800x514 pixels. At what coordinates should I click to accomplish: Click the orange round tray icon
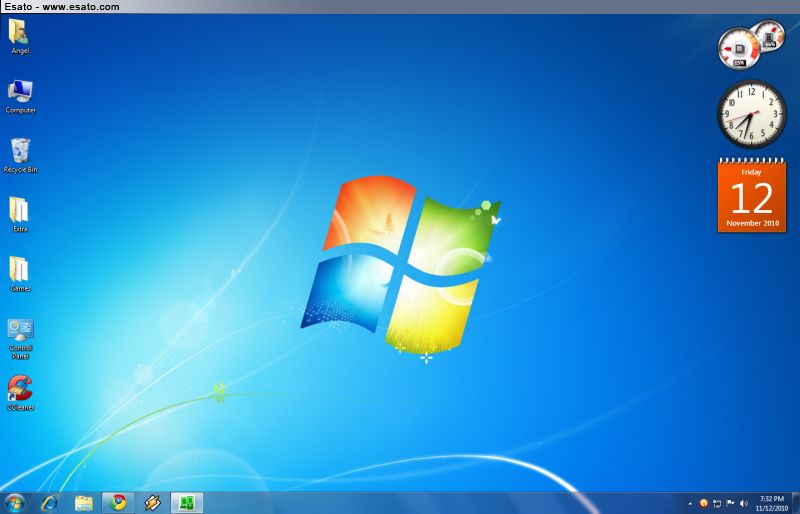pos(704,503)
